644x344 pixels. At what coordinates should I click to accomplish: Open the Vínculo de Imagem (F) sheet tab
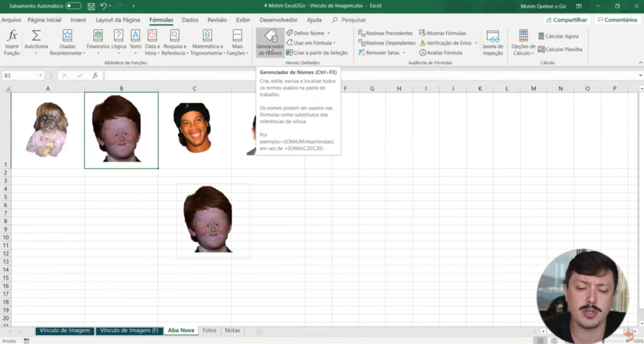click(x=130, y=330)
